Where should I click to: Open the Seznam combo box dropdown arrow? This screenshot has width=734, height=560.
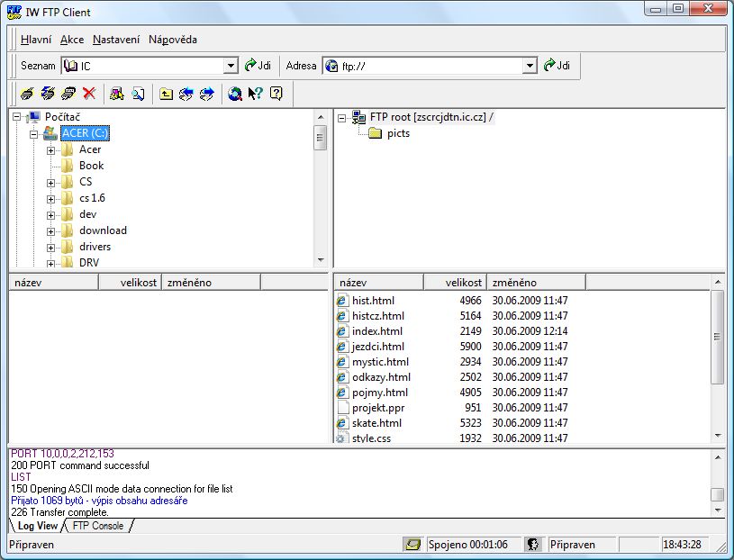click(x=231, y=66)
